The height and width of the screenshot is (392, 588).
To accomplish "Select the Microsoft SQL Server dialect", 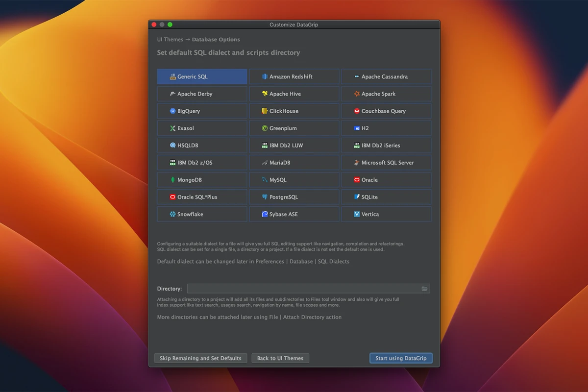I will coord(386,162).
